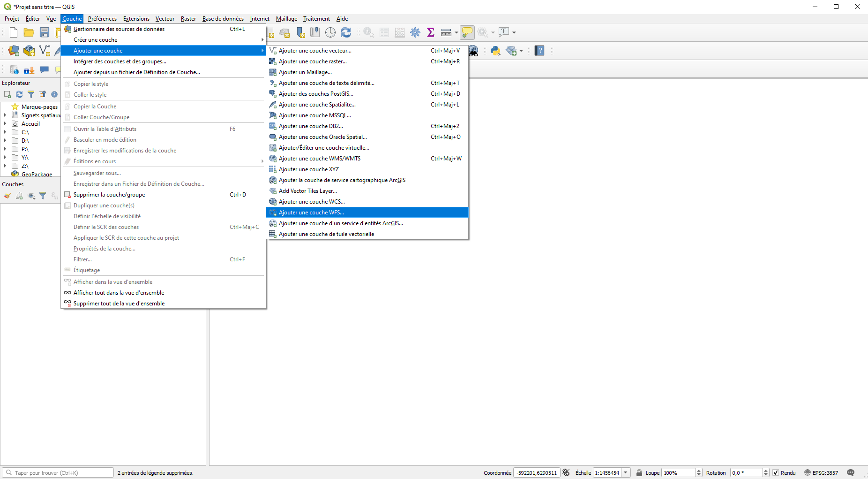
Task: Expand the Accueil folder node
Action: pos(5,124)
